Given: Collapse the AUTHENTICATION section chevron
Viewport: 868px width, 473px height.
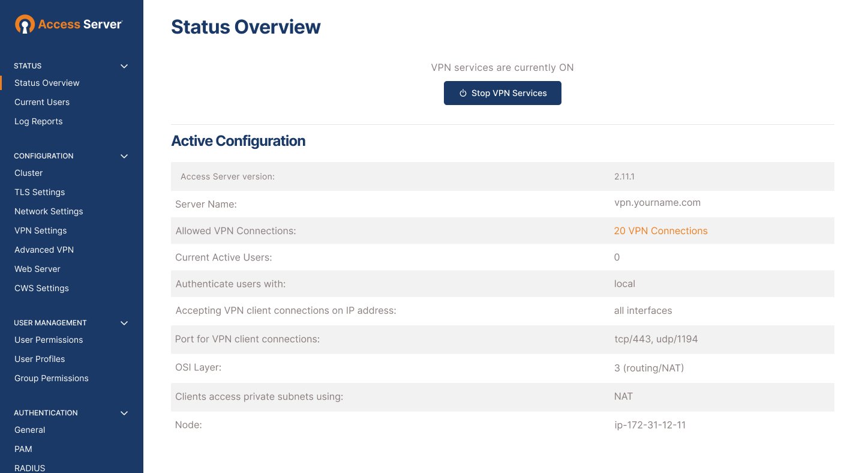Looking at the screenshot, I should click(124, 413).
